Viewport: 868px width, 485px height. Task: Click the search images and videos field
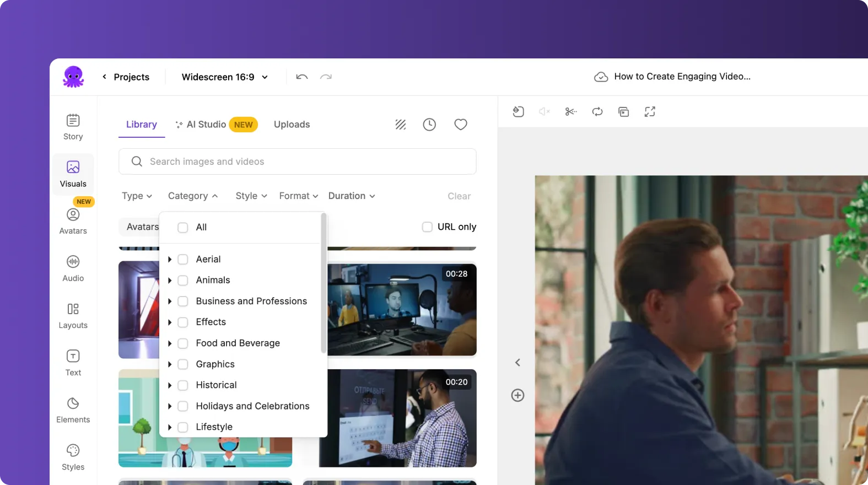[x=298, y=161]
